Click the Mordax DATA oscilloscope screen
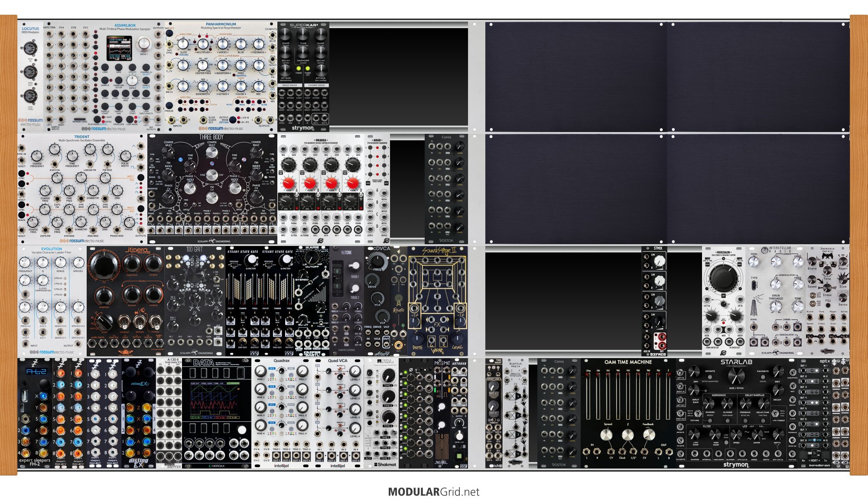The height and width of the screenshot is (501, 868). [x=216, y=401]
